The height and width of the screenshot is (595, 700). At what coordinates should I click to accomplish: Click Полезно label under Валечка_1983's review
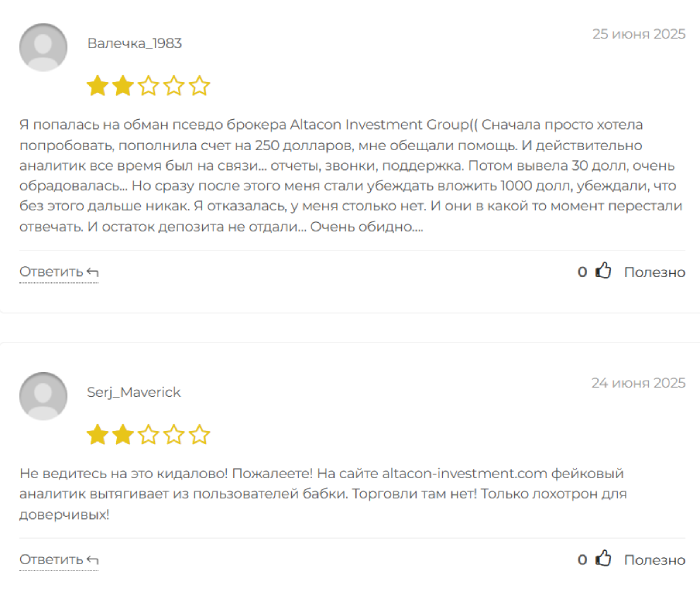654,272
